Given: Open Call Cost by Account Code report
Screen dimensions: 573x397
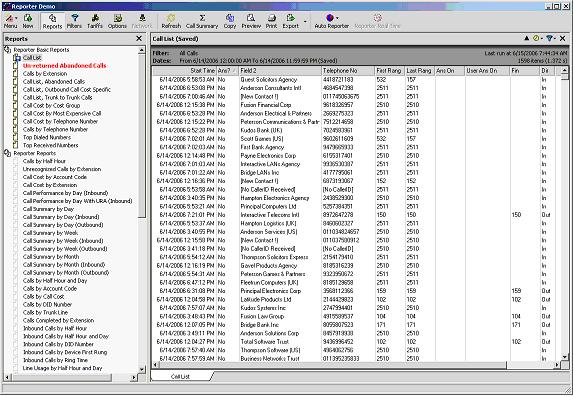Looking at the screenshot, I should click(x=55, y=177).
